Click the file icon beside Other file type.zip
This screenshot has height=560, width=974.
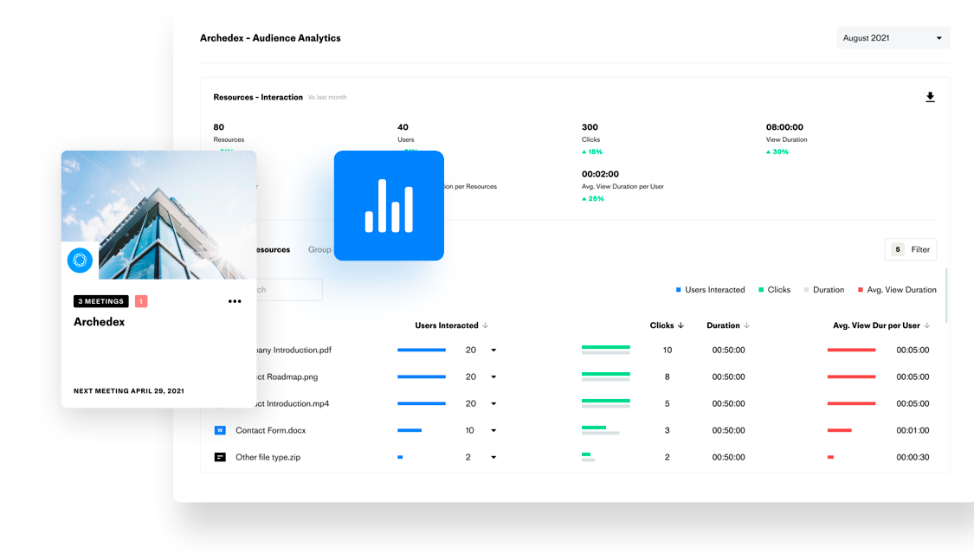point(220,457)
